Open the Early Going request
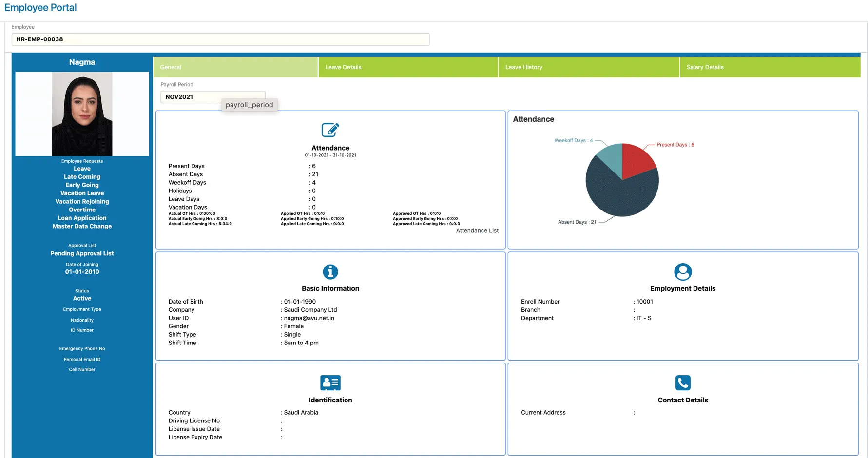Image resolution: width=868 pixels, height=458 pixels. click(81, 185)
